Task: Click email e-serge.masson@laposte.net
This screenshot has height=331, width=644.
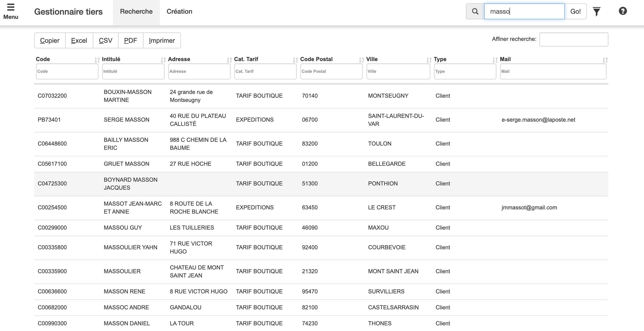Action: click(538, 120)
